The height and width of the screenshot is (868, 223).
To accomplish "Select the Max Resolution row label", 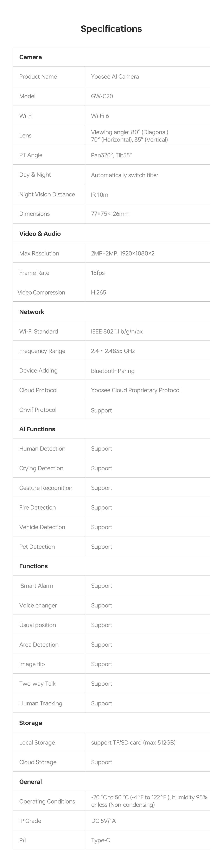I will pos(39,253).
